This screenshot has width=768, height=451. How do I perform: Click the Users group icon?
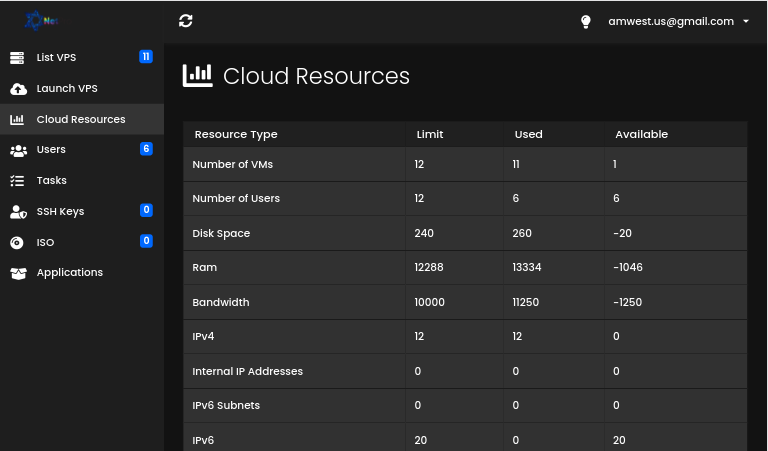(18, 150)
